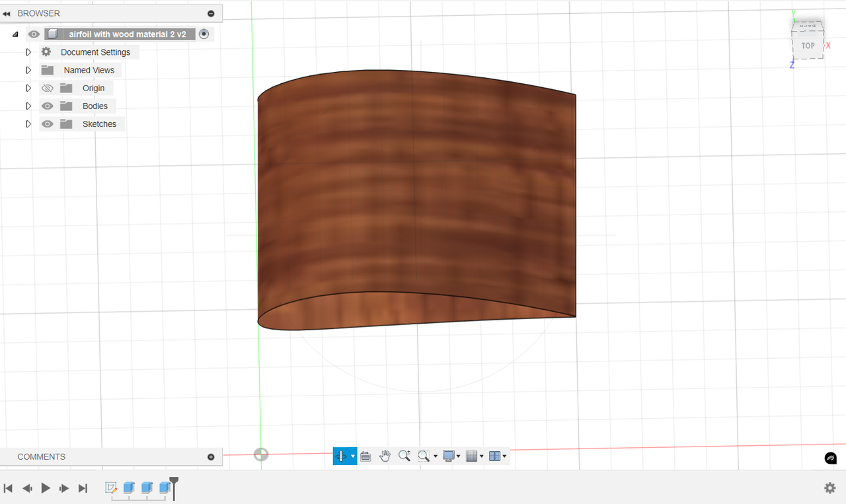This screenshot has width=846, height=504.
Task: Select the Zoom Window magnifier tool
Action: 424,456
